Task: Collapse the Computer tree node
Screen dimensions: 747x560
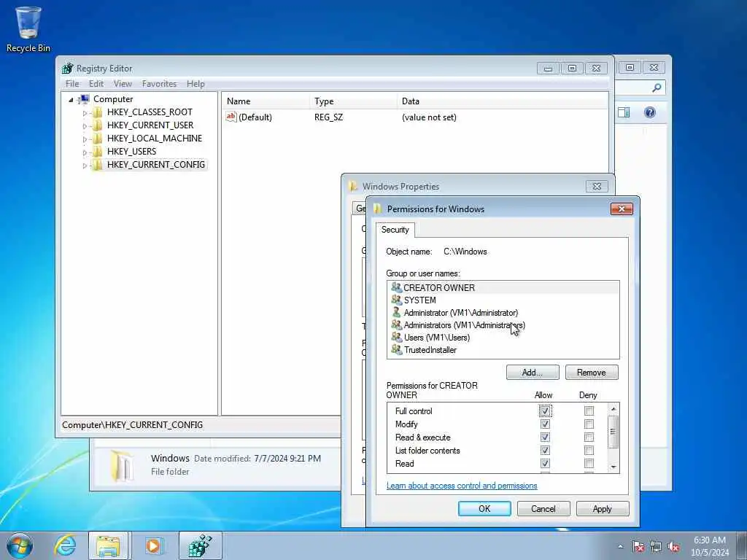Action: (71, 100)
